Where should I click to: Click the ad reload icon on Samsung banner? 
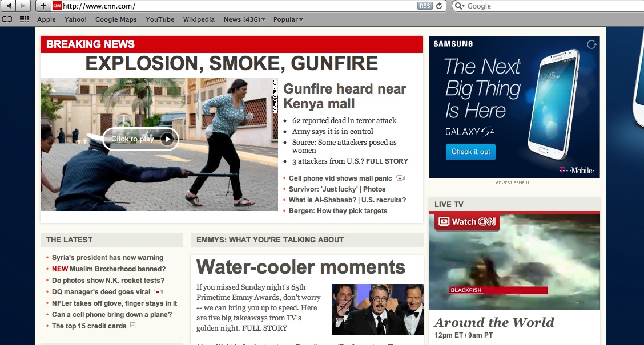pos(591,44)
